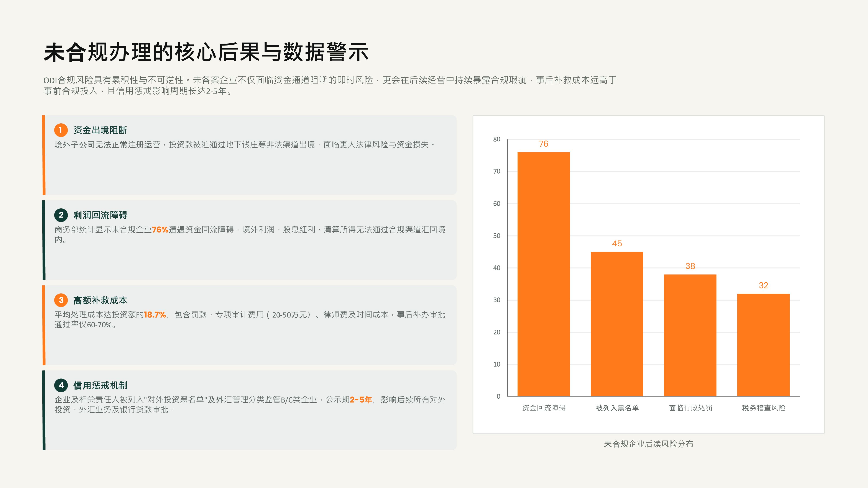Click the heading 信用惩戒机制
The image size is (868, 488).
[100, 385]
